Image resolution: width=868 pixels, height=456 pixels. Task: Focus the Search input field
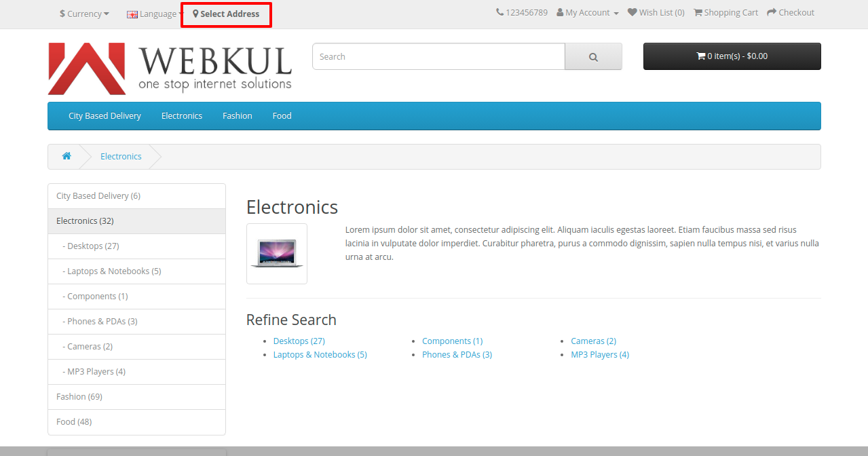[x=438, y=57]
